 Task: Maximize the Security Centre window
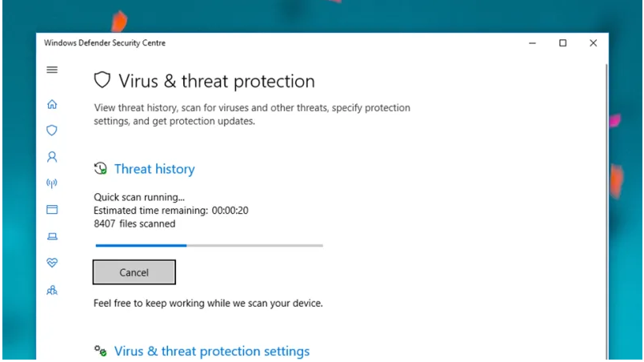[x=562, y=42]
